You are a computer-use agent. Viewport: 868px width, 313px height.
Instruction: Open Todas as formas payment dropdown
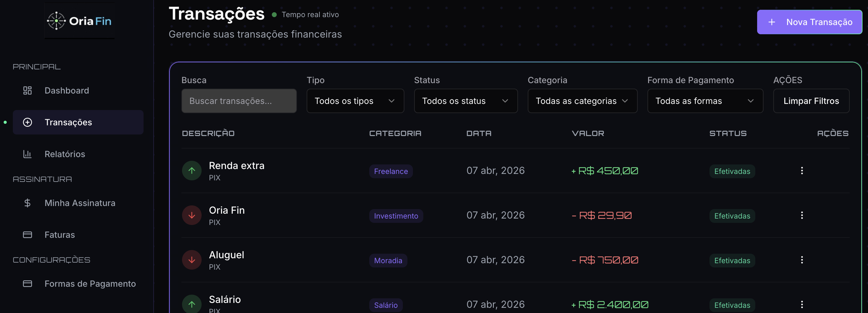[705, 101]
